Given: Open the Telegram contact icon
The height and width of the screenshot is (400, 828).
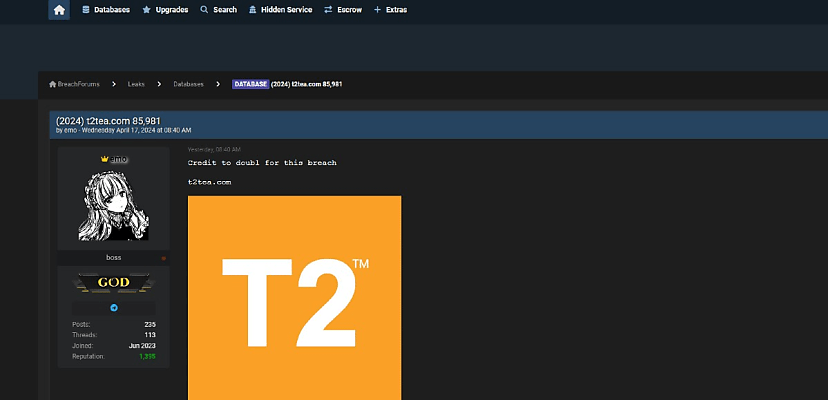Looking at the screenshot, I should tap(114, 308).
